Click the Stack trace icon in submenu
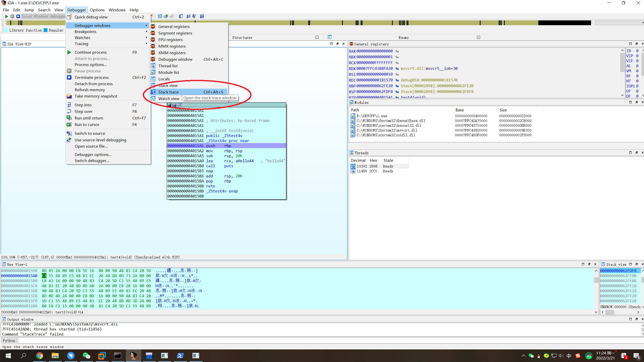This screenshot has width=644, height=362. (x=153, y=92)
